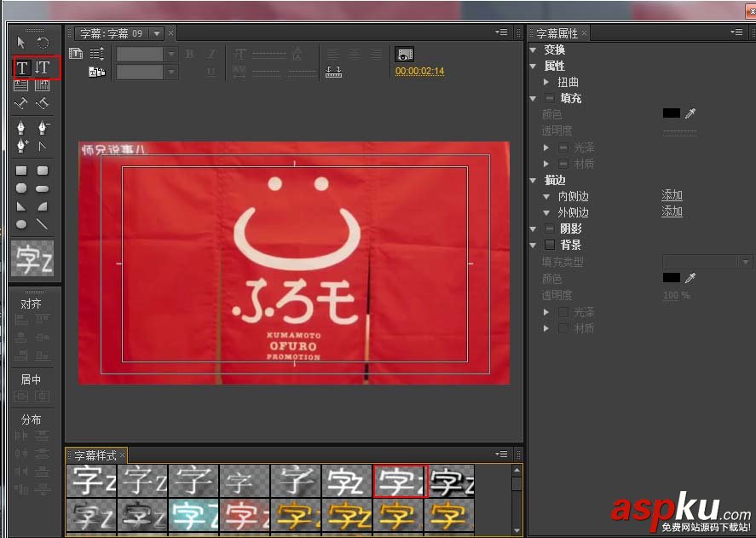The image size is (756, 538).
Task: Select the Rotation tool
Action: pos(43,43)
